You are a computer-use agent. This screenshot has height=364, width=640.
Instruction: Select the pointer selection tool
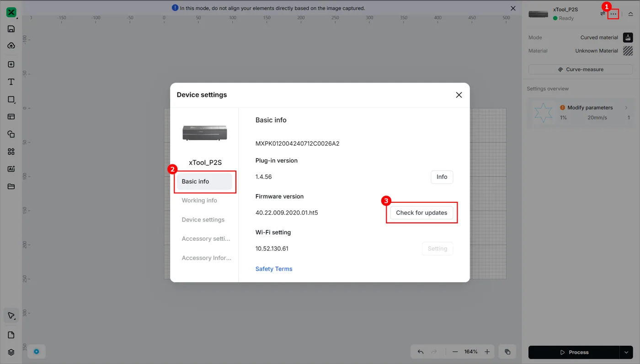click(x=11, y=316)
